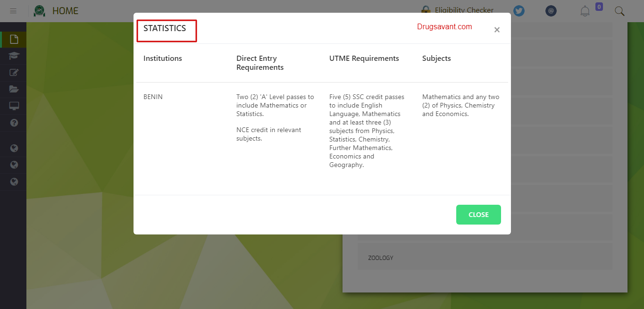Click the open folder sidebar icon
Screen dimensions: 644x309
(x=14, y=89)
